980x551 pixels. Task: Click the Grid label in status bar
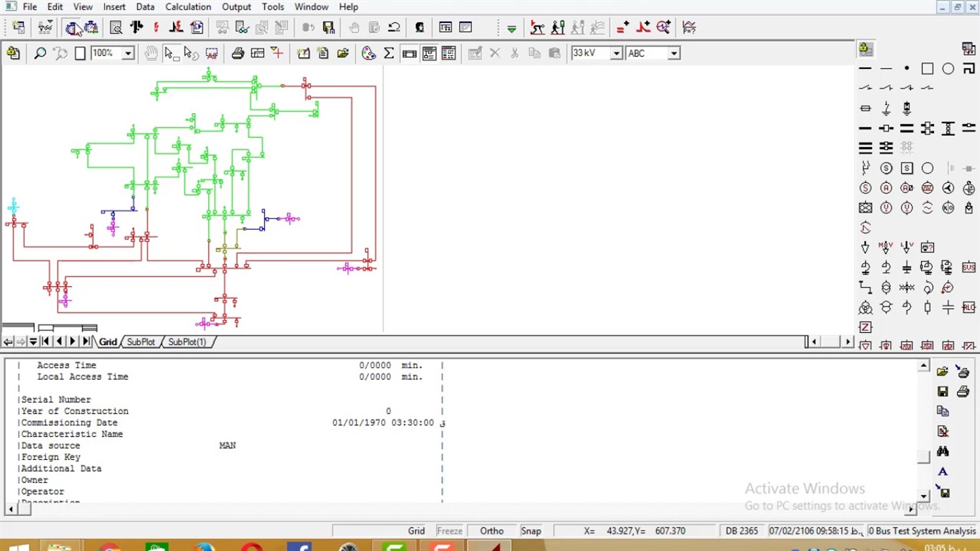click(416, 531)
